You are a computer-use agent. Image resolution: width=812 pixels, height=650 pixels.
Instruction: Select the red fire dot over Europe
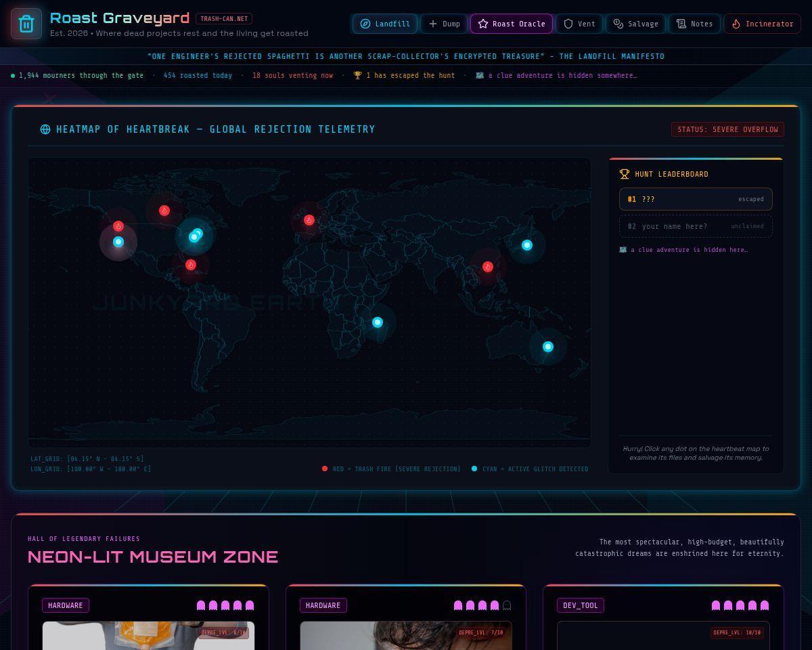[x=309, y=220]
